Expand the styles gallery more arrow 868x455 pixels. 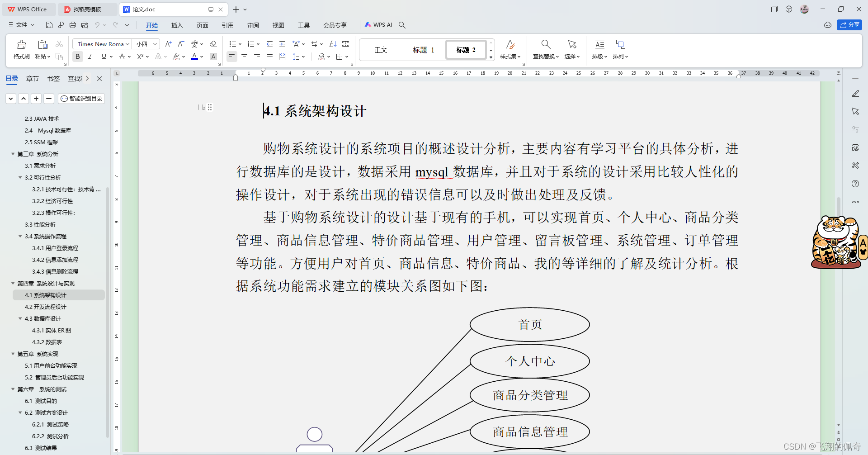click(491, 57)
